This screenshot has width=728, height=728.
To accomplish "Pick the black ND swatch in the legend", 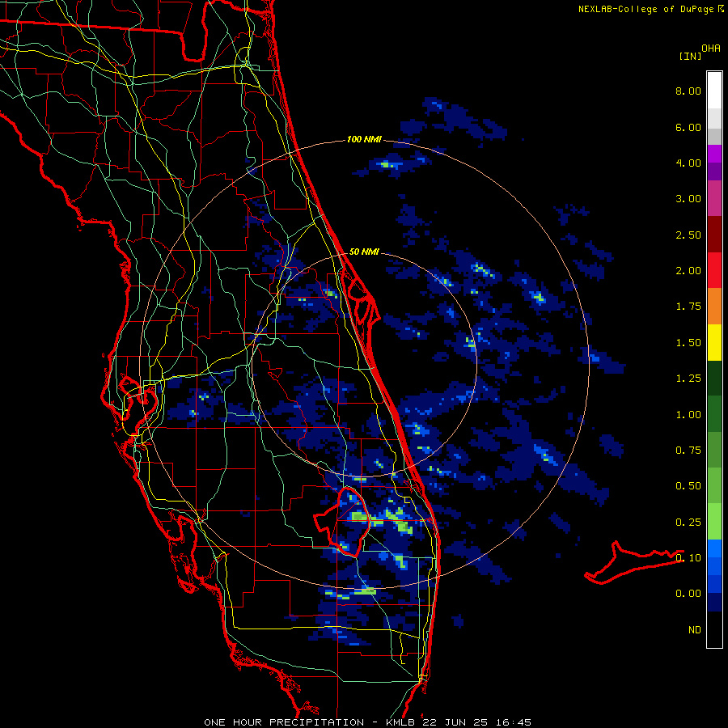I will pos(714,629).
